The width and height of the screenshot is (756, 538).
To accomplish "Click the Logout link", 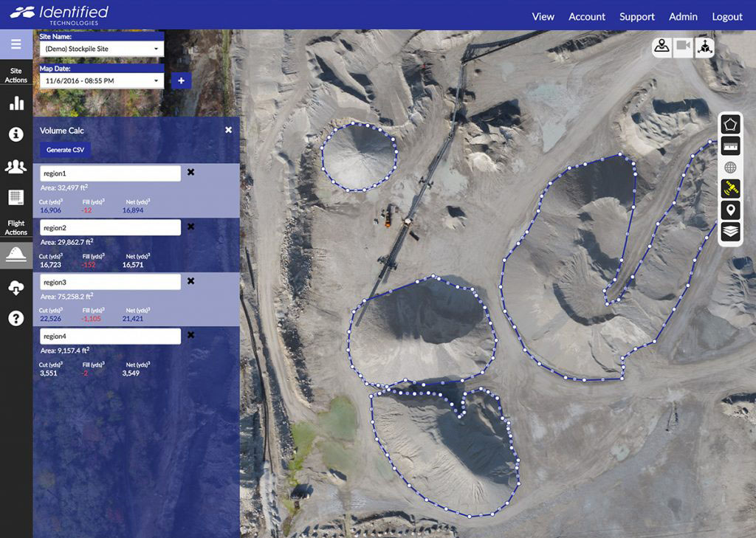I will click(x=727, y=16).
